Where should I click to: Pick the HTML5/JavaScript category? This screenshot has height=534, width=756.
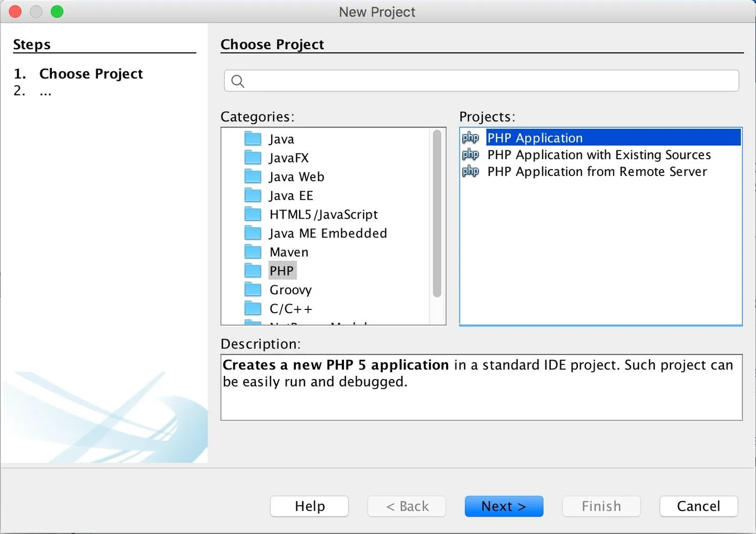click(323, 214)
